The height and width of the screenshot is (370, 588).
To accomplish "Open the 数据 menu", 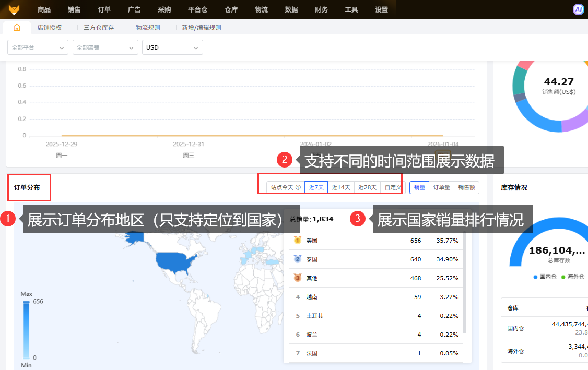I will point(291,10).
